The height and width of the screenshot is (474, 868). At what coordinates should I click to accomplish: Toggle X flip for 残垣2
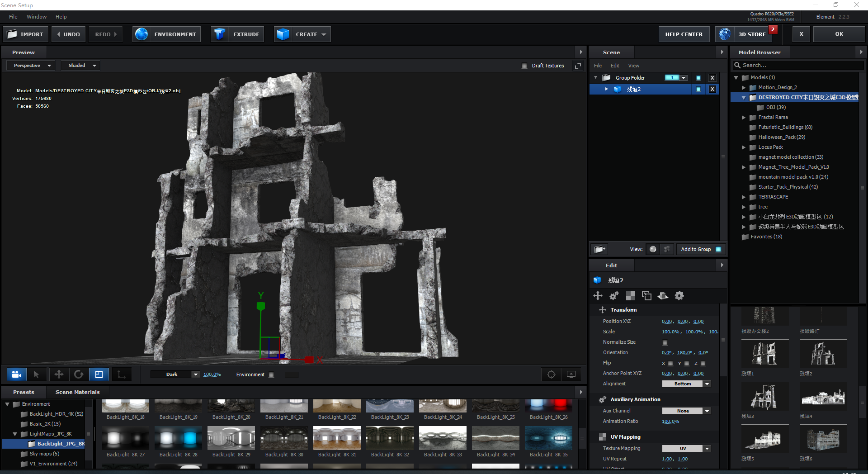point(670,363)
